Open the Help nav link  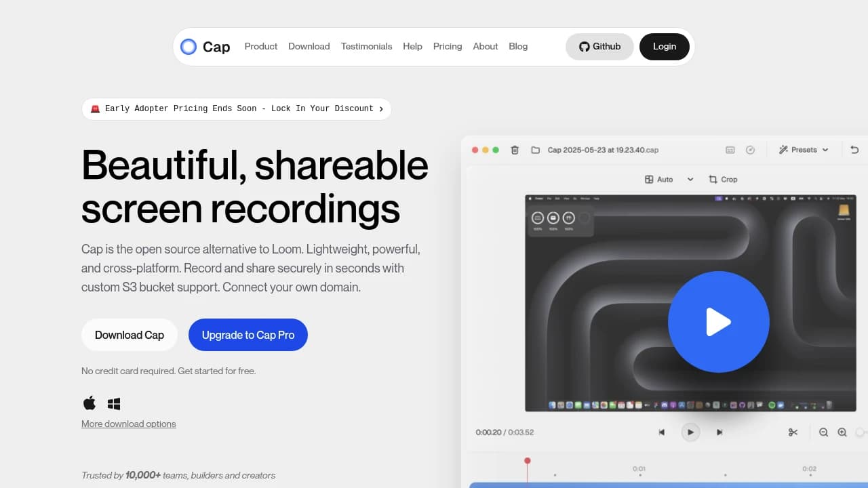[x=412, y=47]
